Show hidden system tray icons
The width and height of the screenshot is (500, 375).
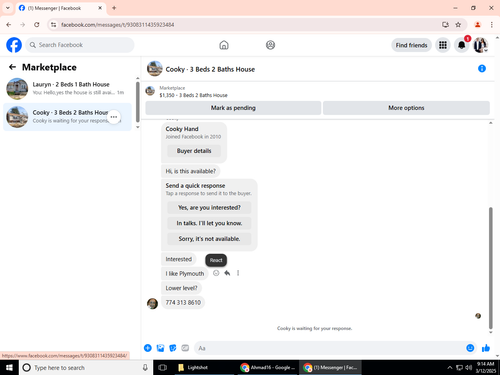point(450,367)
